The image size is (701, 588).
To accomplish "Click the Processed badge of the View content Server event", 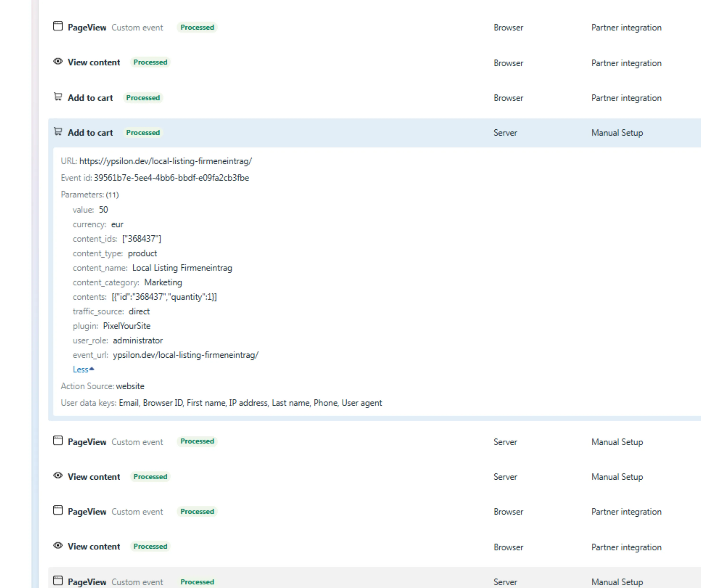I will point(150,477).
